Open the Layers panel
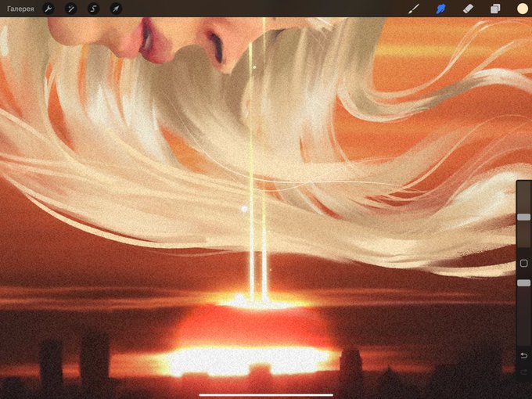Viewport: 532px width, 399px height. click(x=495, y=9)
